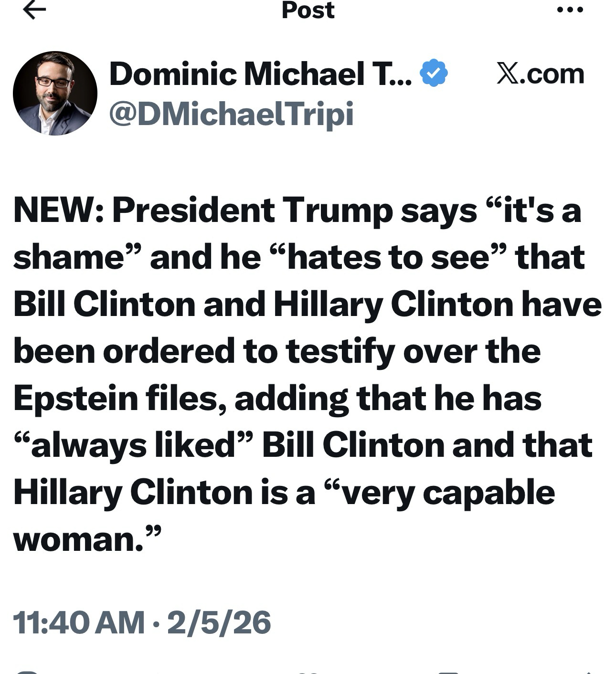Tap the 11:40 AM timestamp
The height and width of the screenshot is (674, 616).
(79, 622)
